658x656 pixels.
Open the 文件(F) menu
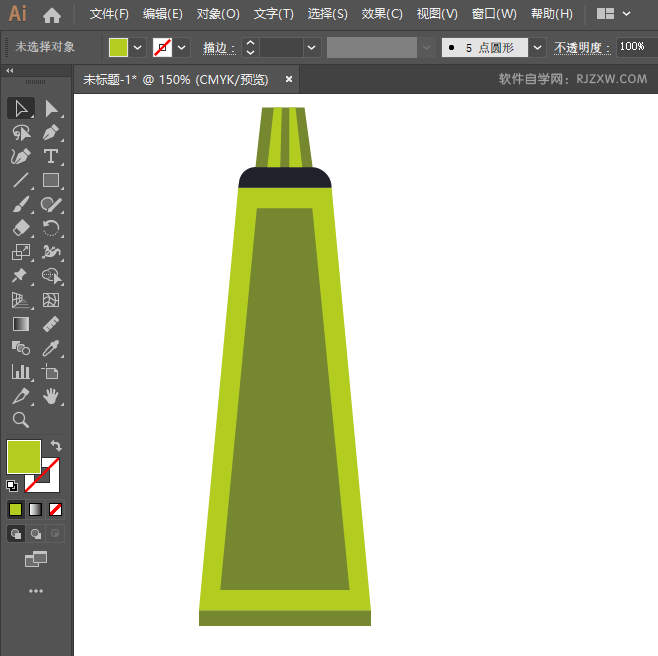pos(109,14)
